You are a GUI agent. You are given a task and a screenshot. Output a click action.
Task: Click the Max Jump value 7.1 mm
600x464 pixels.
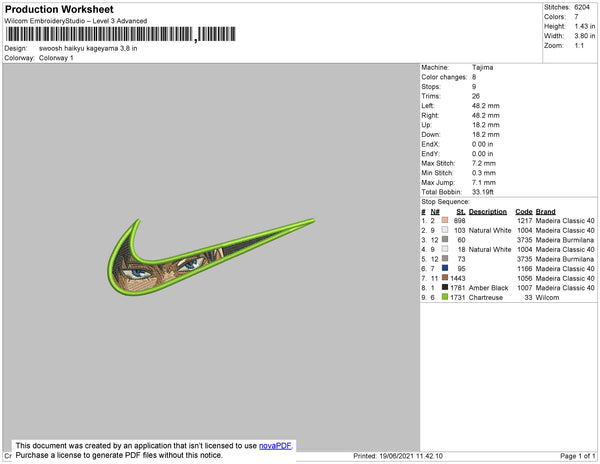tap(484, 182)
